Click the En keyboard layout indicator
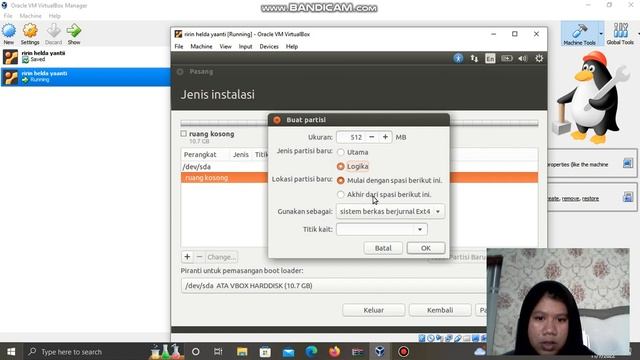 click(490, 58)
